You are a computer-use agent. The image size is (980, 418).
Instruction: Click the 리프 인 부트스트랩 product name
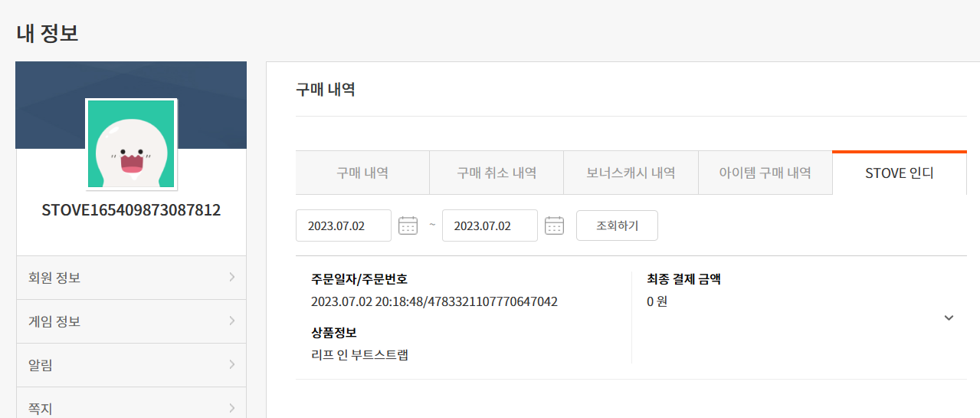point(359,354)
